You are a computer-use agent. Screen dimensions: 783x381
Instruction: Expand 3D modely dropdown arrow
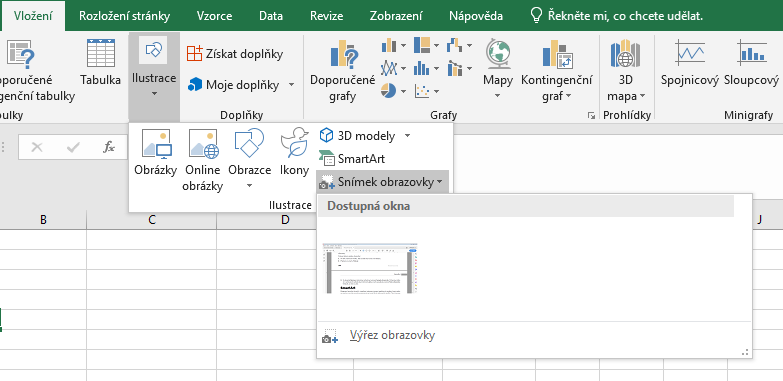tap(407, 135)
